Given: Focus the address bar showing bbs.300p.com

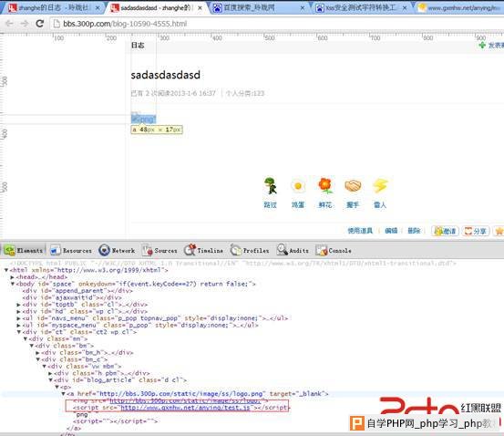Looking at the screenshot, I should pos(276,24).
